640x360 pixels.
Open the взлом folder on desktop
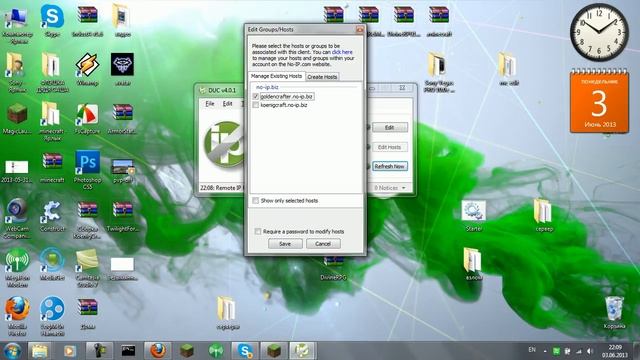click(473, 264)
